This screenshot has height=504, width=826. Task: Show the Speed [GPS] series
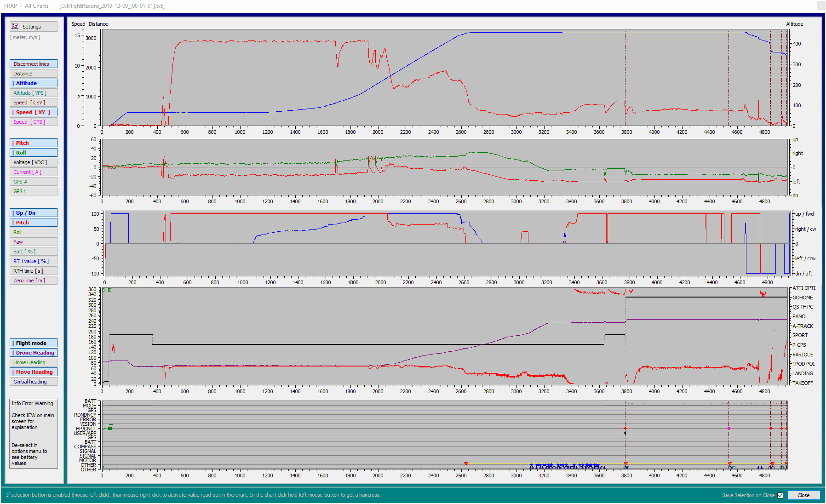[34, 122]
